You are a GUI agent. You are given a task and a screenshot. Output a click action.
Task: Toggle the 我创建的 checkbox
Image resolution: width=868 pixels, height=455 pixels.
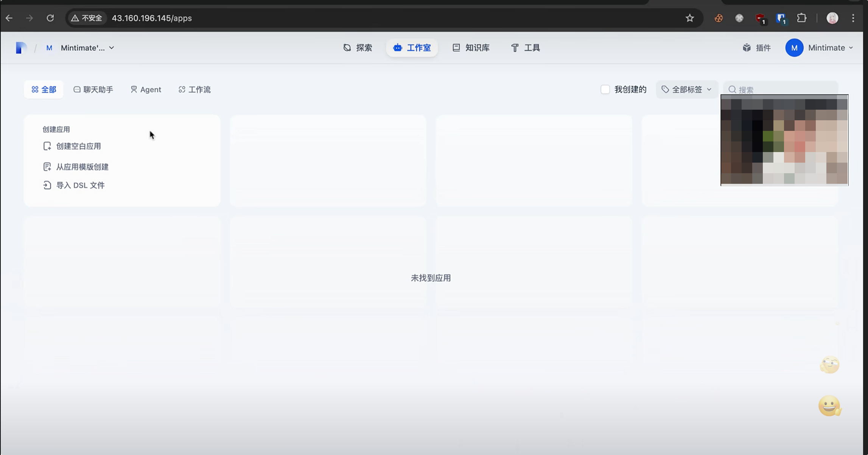pos(605,89)
